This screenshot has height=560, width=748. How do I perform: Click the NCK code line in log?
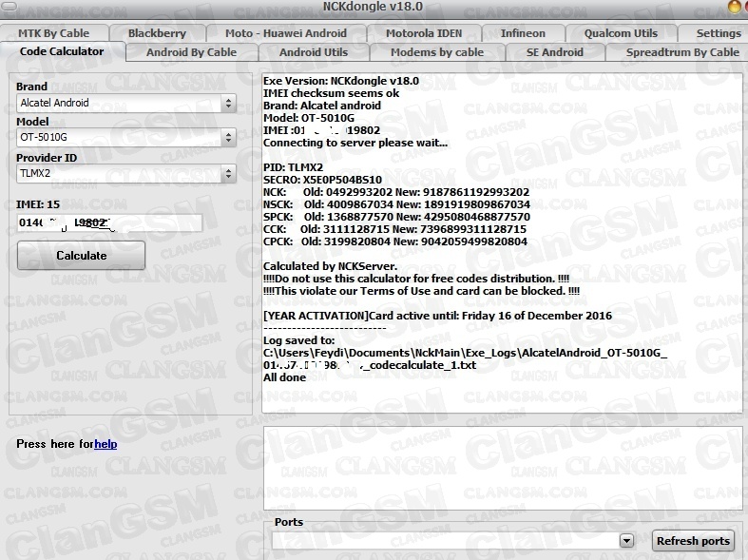pos(396,192)
